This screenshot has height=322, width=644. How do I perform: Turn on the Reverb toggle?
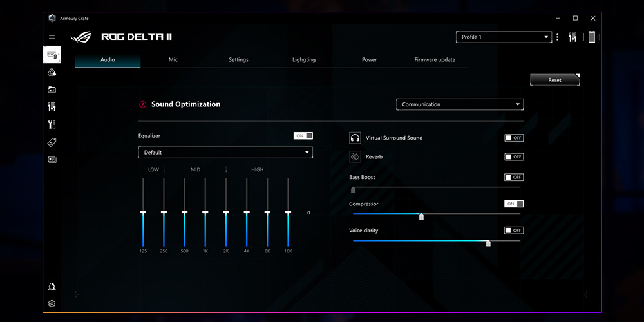[x=514, y=157]
